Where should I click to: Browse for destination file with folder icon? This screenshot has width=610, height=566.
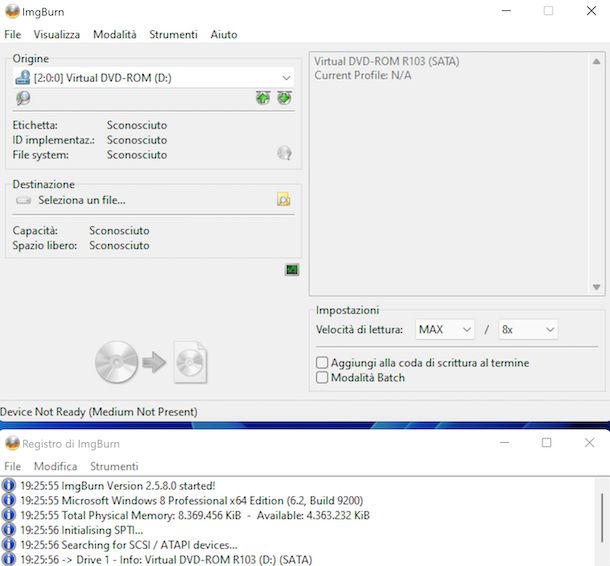284,200
